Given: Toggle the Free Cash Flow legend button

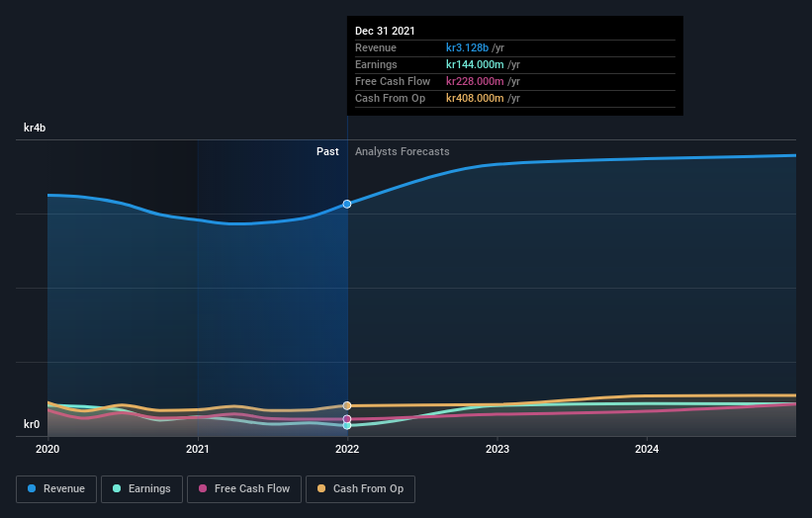Looking at the screenshot, I should [x=244, y=489].
